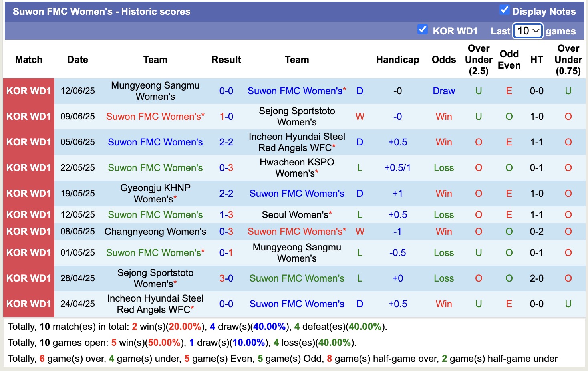Click Incheon Hyundai Steel Red Angels WFC
The image size is (588, 371).
click(x=296, y=142)
